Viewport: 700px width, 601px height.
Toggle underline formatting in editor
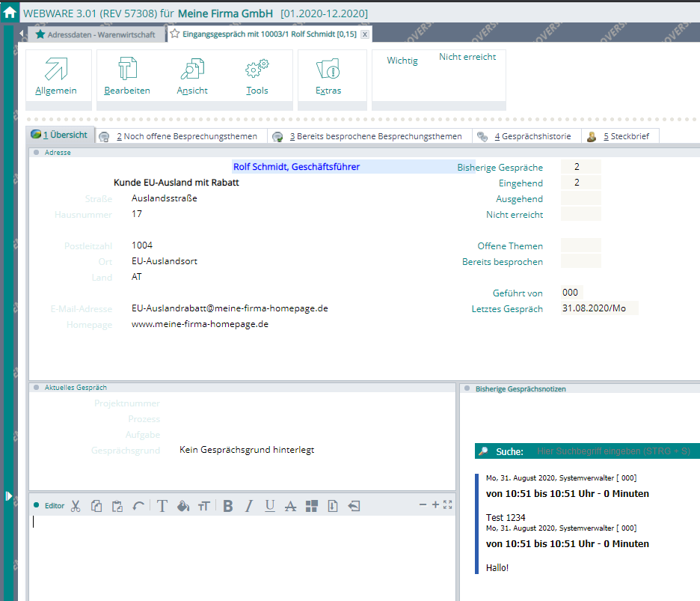270,506
